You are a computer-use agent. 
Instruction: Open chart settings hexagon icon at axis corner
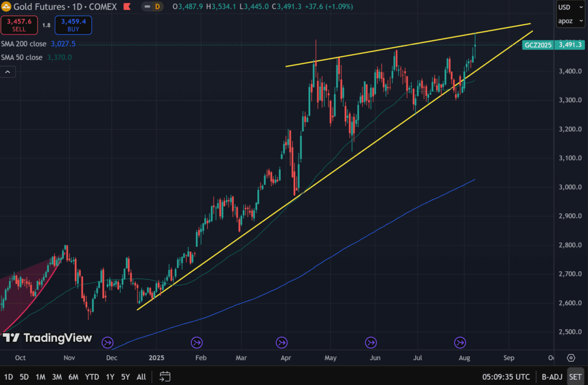[571, 357]
